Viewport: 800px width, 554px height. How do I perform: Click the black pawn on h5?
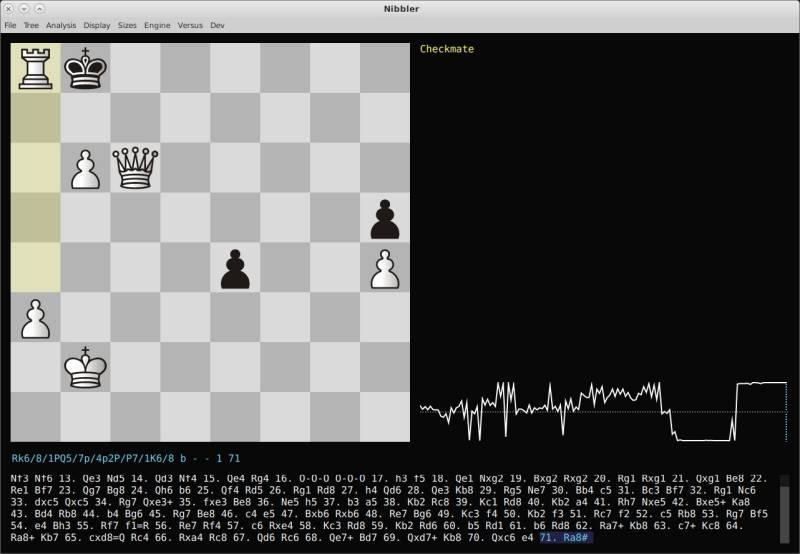(x=385, y=217)
